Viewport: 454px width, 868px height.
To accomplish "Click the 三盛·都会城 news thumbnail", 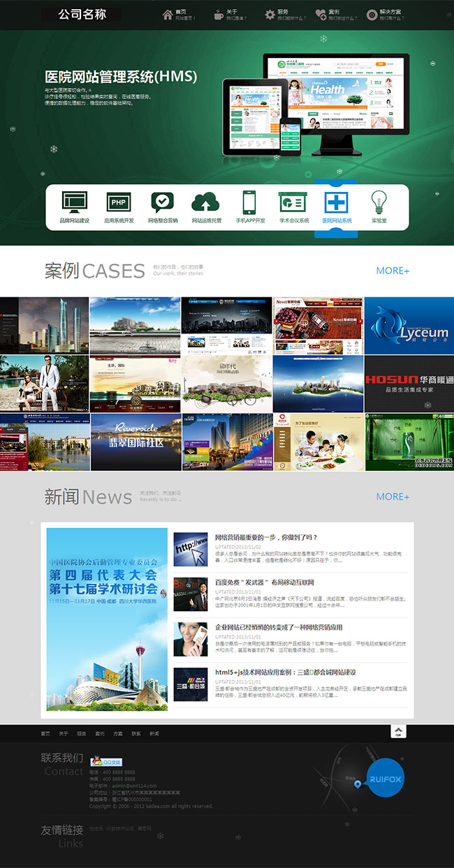I will [191, 684].
